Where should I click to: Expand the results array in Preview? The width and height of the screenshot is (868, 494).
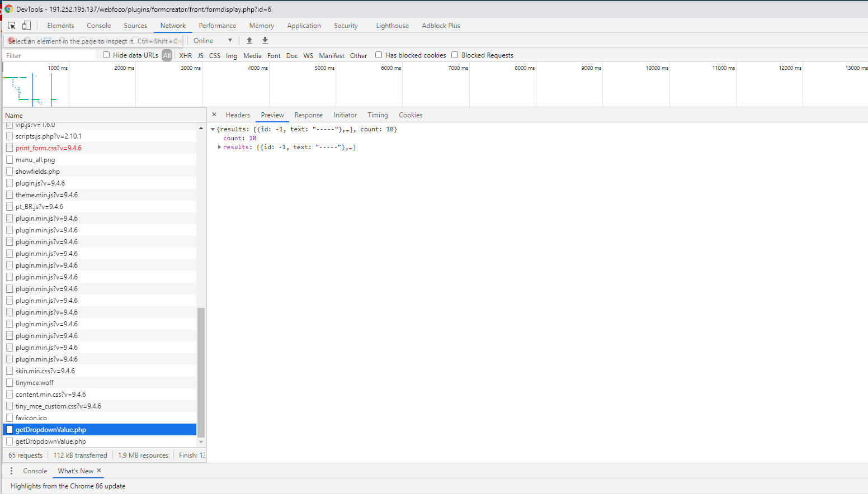[219, 147]
